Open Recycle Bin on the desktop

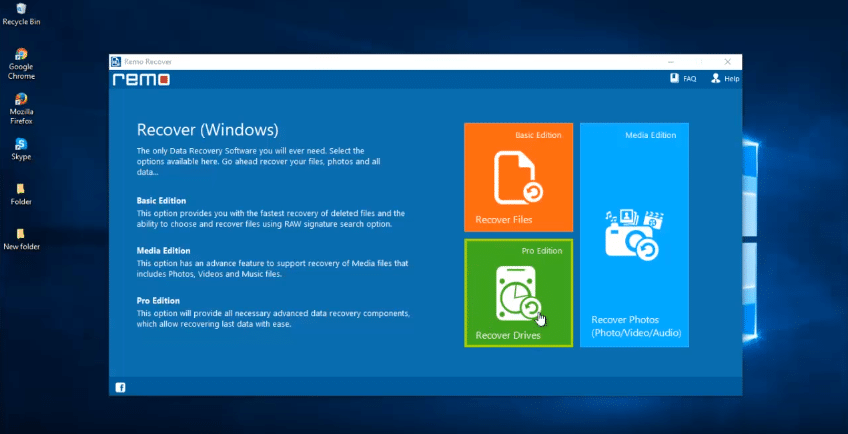(x=21, y=14)
